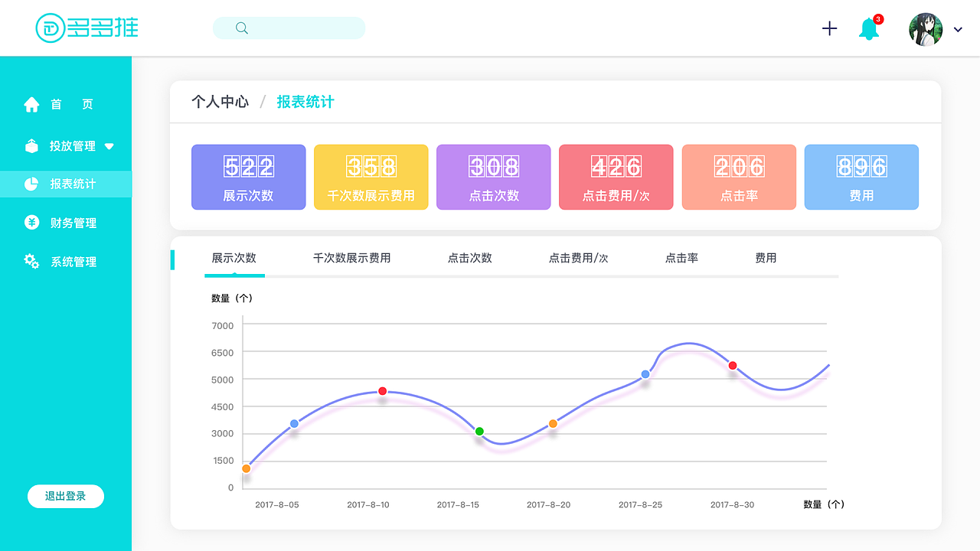This screenshot has height=551, width=980.
Task: Select the blue 费用 stat card
Action: [x=861, y=177]
